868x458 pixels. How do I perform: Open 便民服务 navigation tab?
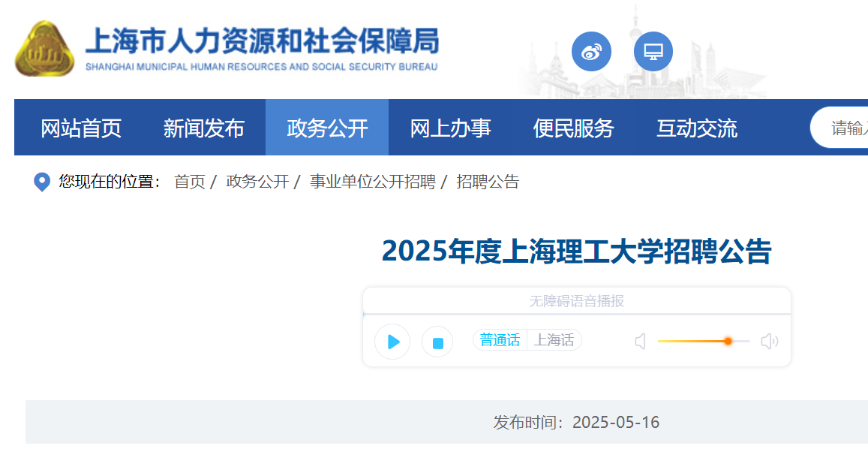573,128
